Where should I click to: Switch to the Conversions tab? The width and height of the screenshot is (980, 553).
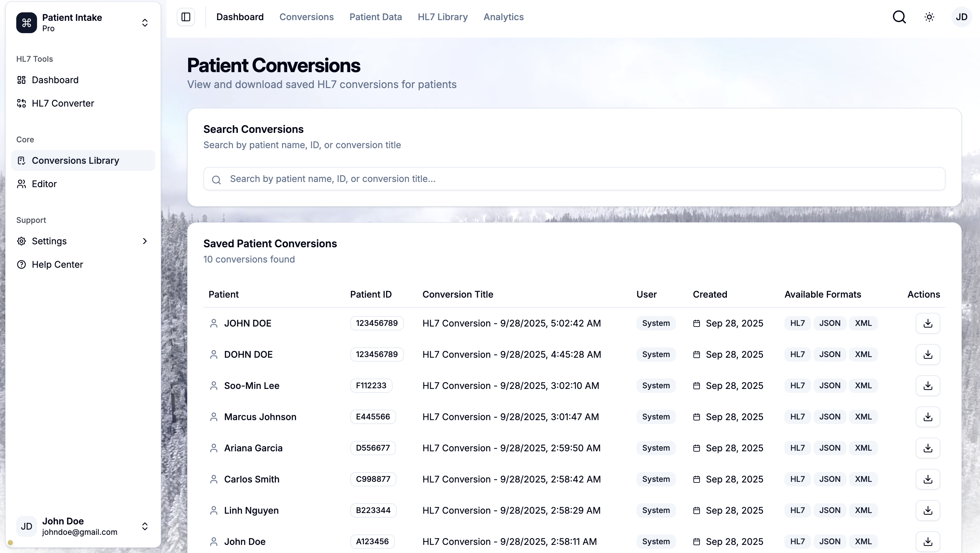306,17
